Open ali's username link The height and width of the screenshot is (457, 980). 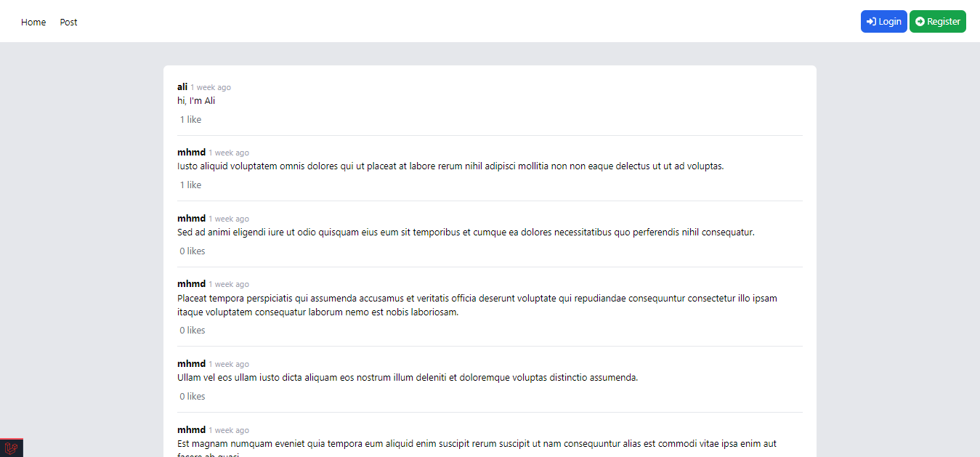(x=182, y=86)
